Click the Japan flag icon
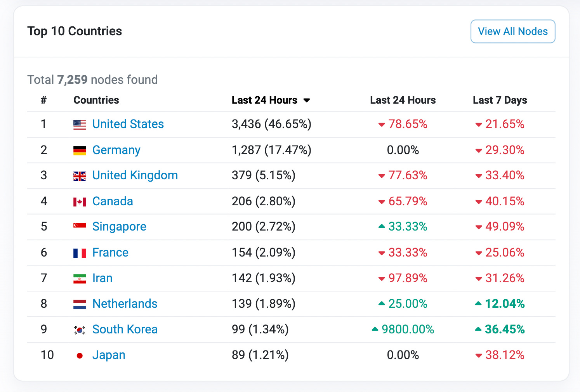 coord(80,356)
